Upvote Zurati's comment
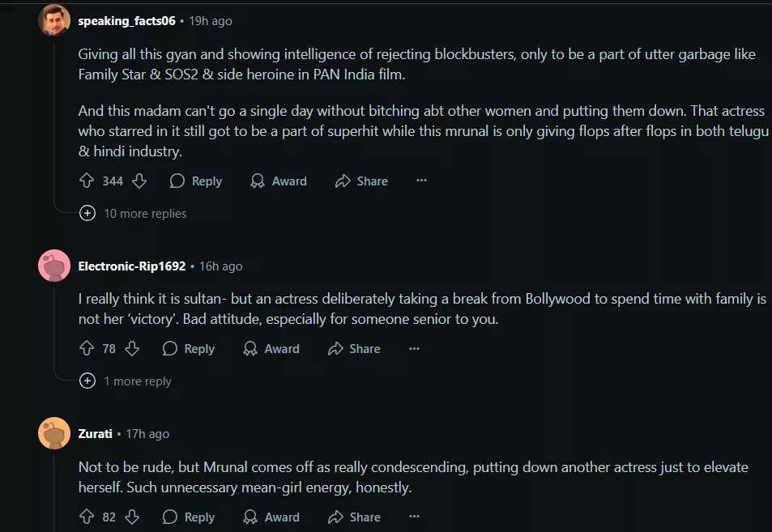Image resolution: width=772 pixels, height=532 pixels. click(87, 517)
